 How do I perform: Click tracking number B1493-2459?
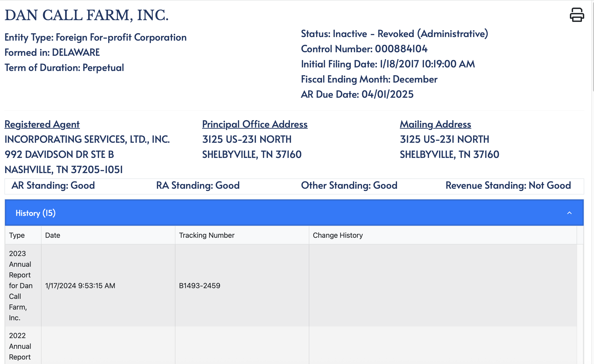pos(199,286)
